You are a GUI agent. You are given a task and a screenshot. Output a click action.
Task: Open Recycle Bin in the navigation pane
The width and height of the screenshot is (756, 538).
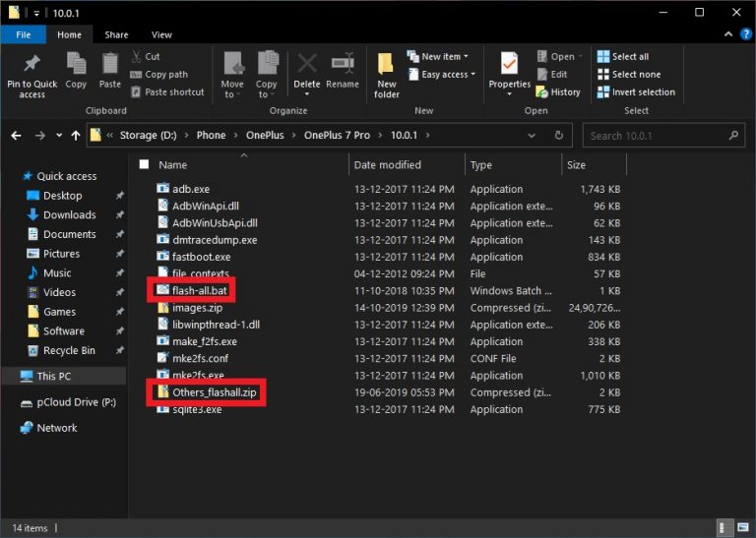(69, 350)
